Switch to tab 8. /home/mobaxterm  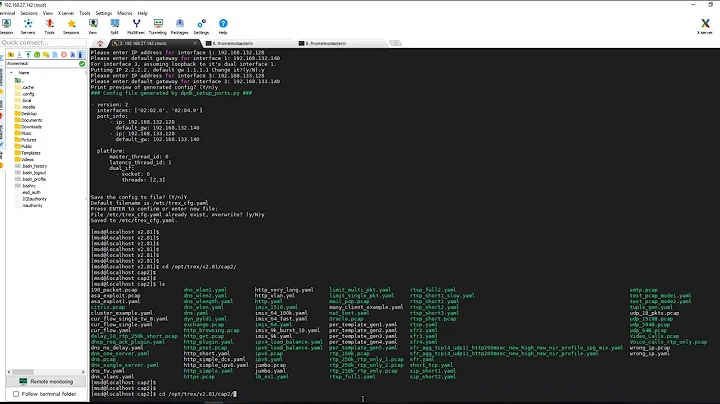tap(341, 43)
